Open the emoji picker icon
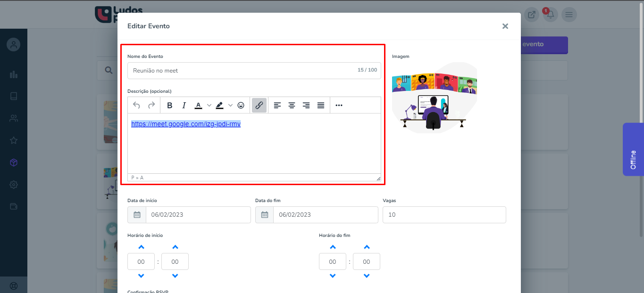 241,105
